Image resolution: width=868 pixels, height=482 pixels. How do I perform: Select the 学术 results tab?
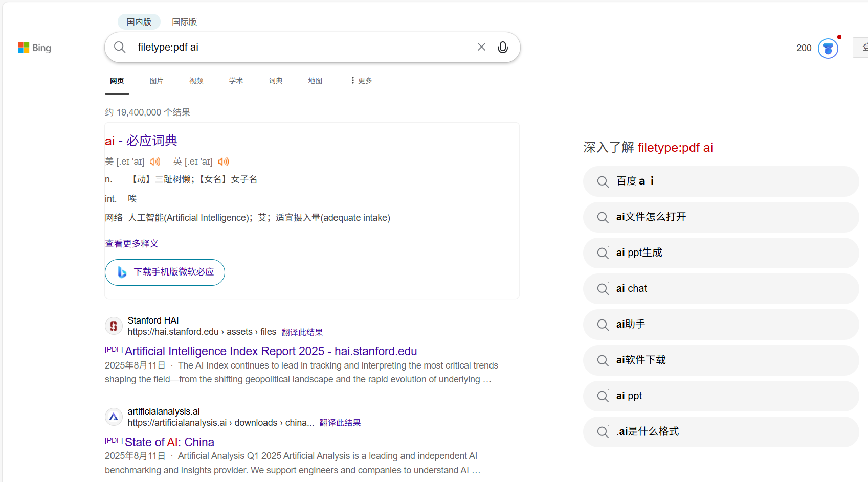click(236, 81)
